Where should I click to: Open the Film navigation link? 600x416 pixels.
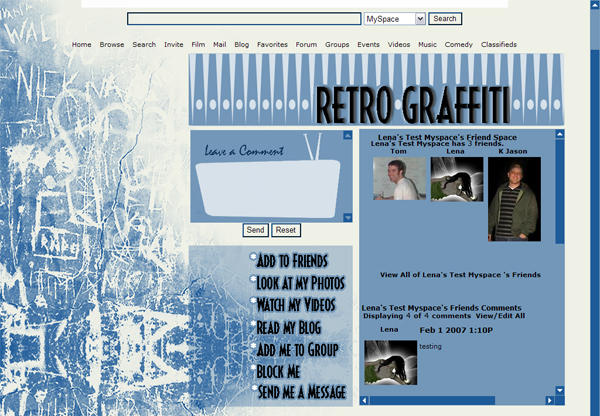coord(198,44)
